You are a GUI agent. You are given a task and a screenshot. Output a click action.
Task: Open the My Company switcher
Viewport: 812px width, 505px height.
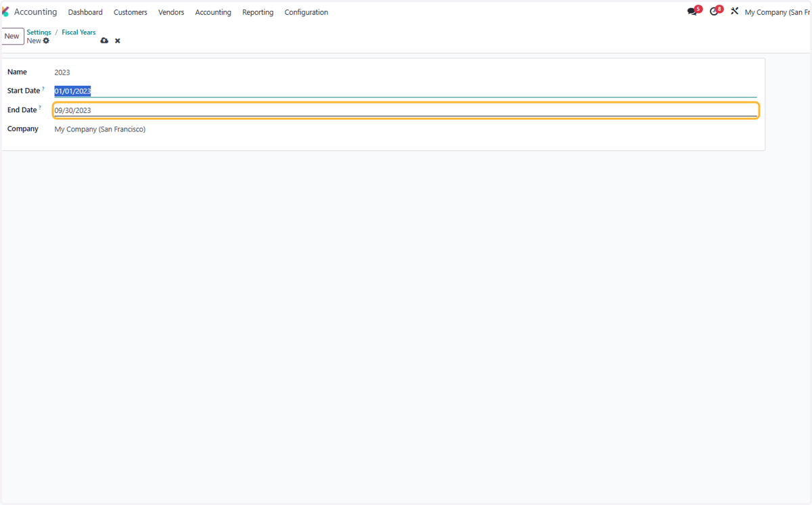tap(777, 12)
